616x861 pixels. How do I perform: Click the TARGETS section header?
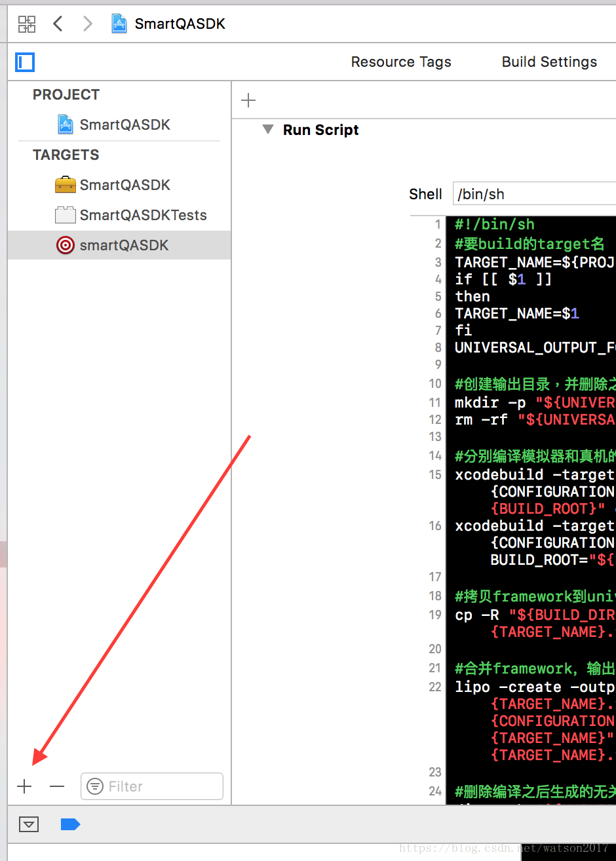pos(66,155)
